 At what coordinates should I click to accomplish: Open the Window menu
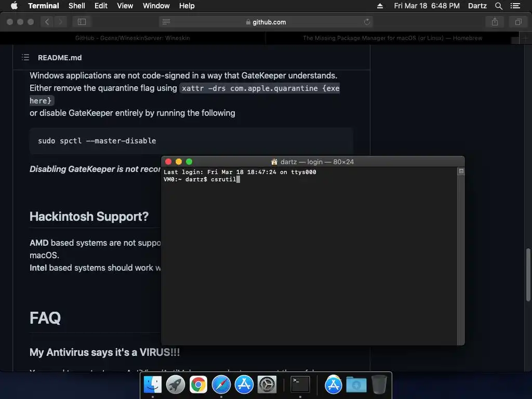click(x=156, y=6)
